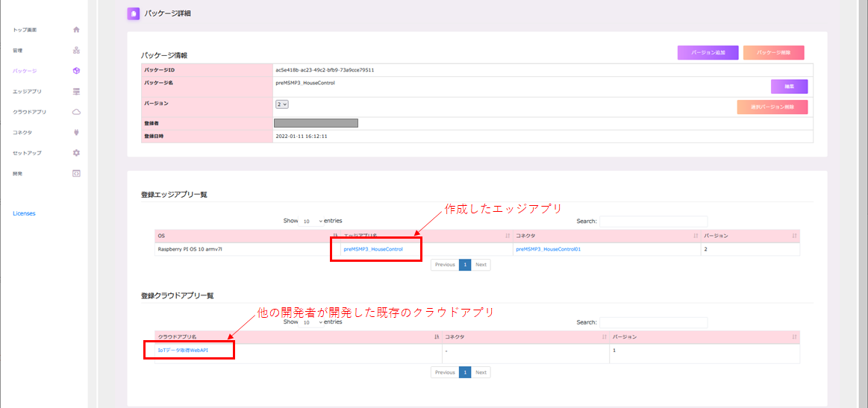
Task: Click the 編集 button for package name
Action: click(x=789, y=87)
